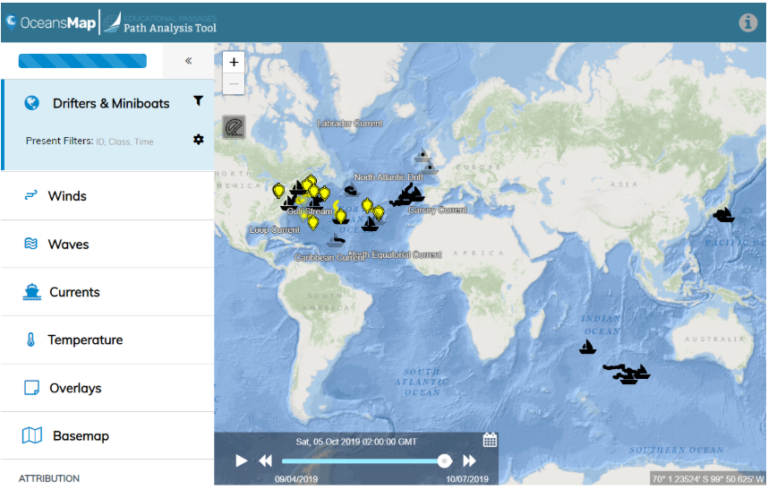This screenshot has width=768, height=490.
Task: Select miniboat near Labrador Current south of Greenland
Action: 351,190
